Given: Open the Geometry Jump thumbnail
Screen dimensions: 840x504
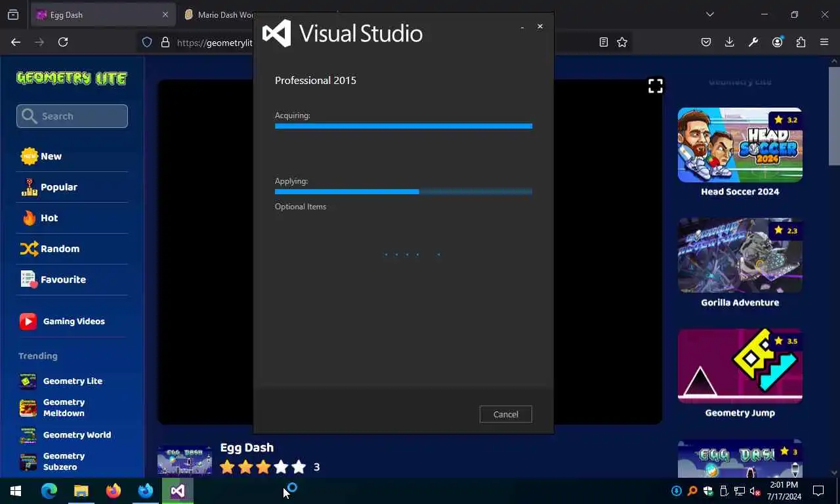Looking at the screenshot, I should [740, 366].
